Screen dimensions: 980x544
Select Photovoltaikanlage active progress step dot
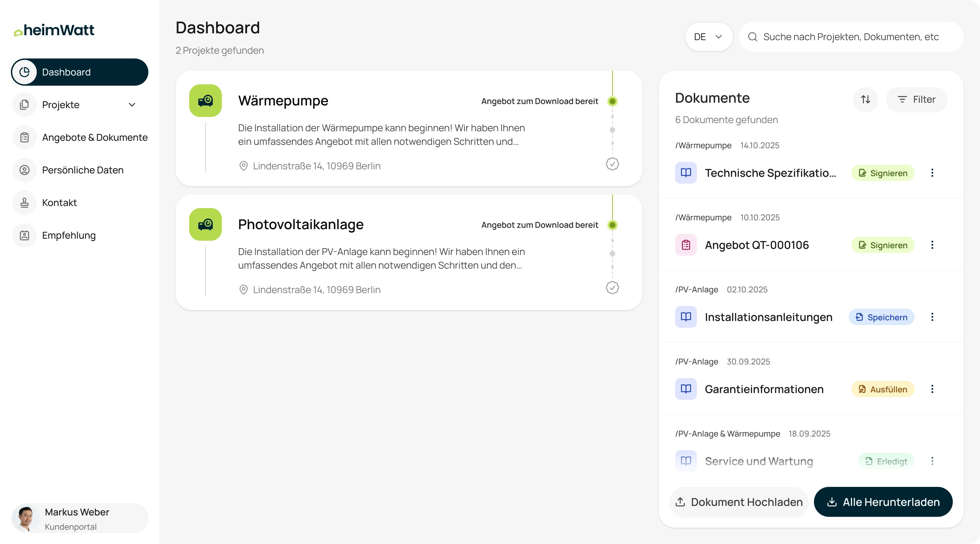612,225
